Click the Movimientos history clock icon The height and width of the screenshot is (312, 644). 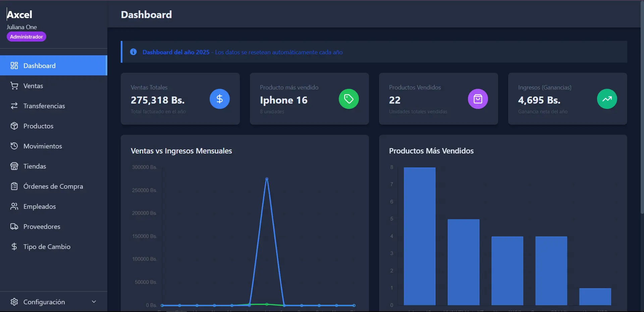14,146
